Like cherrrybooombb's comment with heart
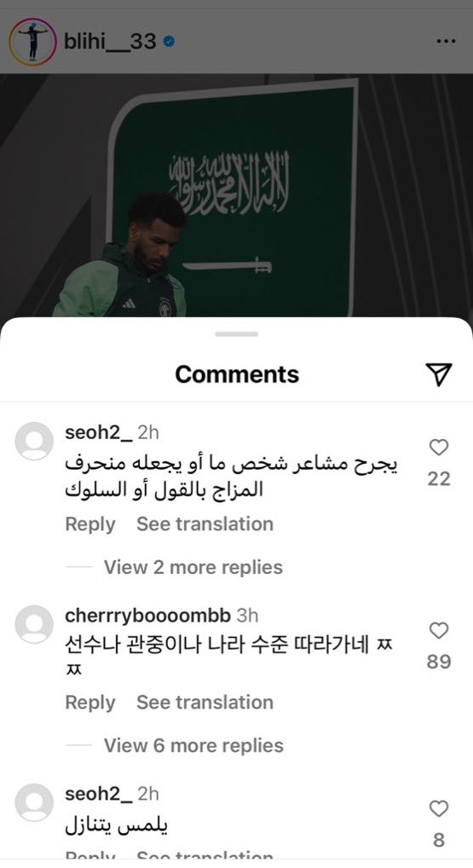Screen dimensions: 473x868 click(x=439, y=630)
